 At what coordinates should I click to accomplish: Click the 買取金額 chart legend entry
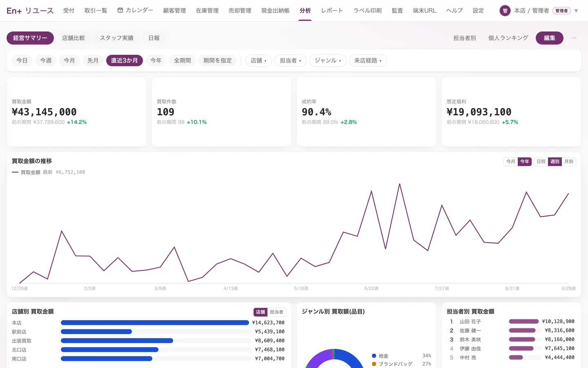[49, 172]
